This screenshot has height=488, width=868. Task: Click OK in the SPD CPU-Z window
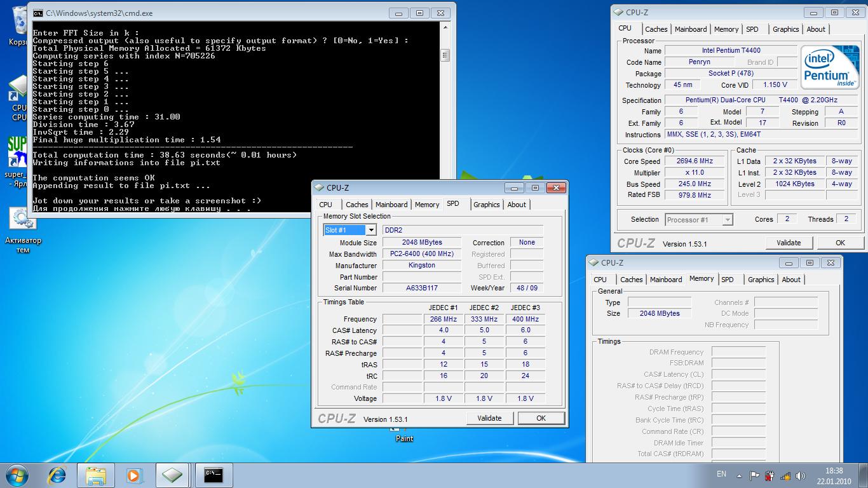coord(541,418)
